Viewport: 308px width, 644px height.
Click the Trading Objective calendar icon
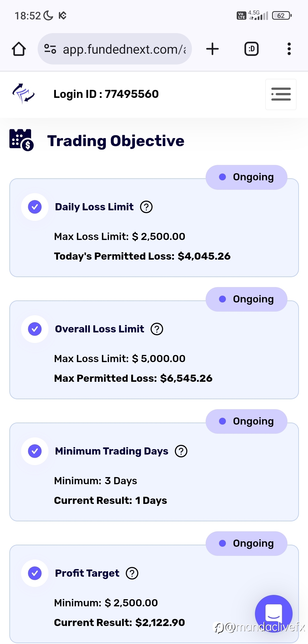pyautogui.click(x=21, y=140)
